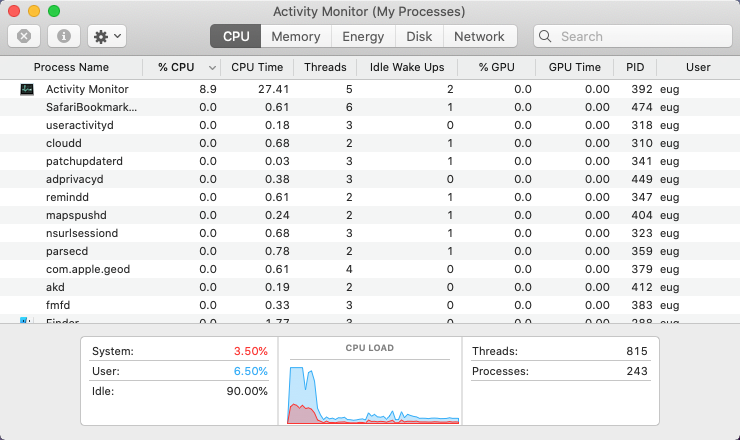Click PID 310 cell
The image size is (740, 440).
642,143
